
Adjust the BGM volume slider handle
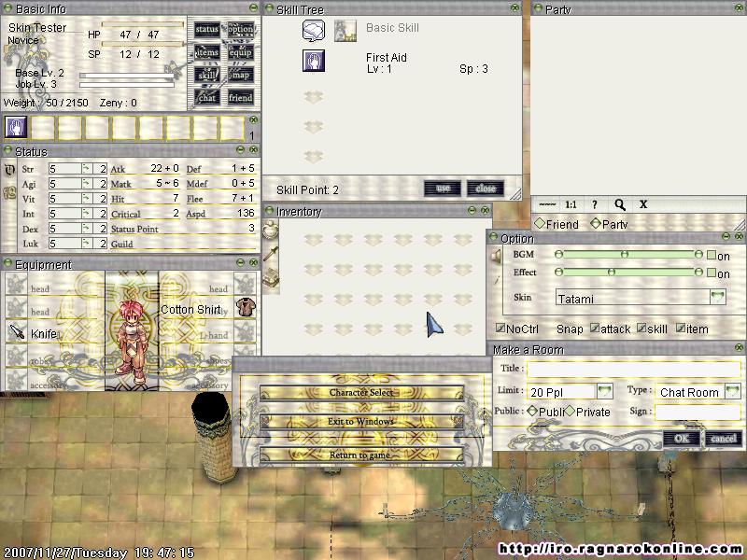click(625, 255)
